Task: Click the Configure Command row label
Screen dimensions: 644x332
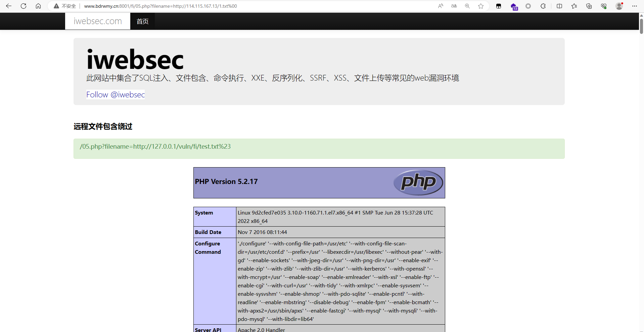Action: pos(208,248)
